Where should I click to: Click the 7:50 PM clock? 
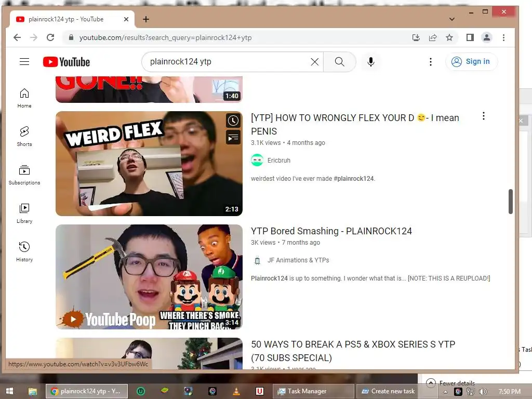[x=510, y=392]
